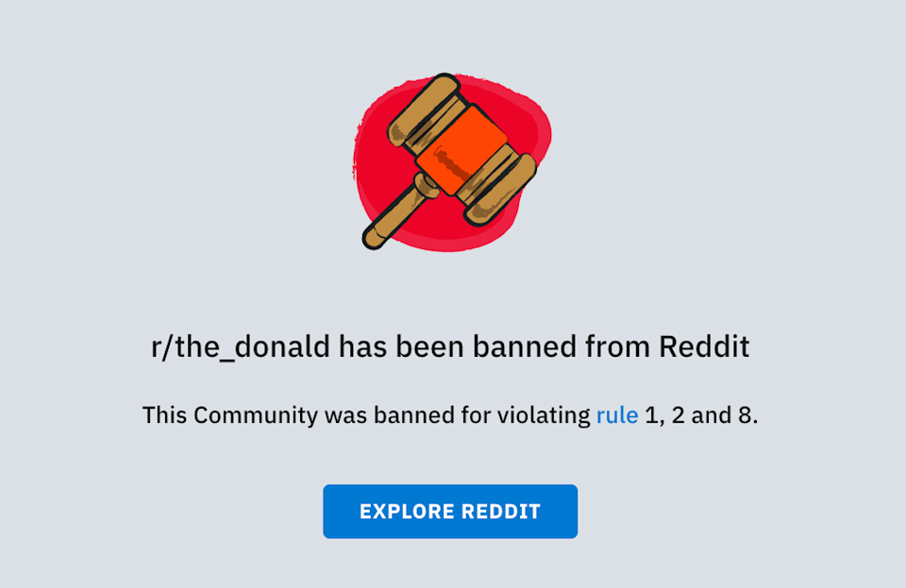Click the gavel ban icon

tap(452, 162)
